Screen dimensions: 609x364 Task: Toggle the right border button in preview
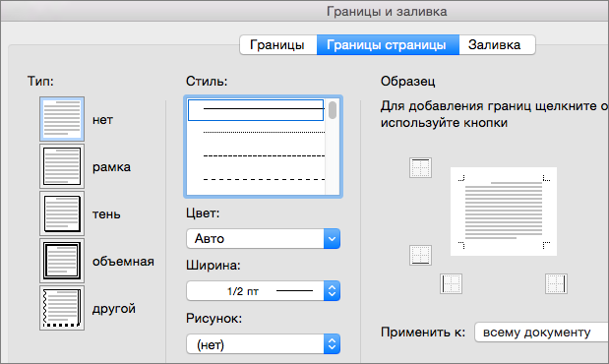556,283
